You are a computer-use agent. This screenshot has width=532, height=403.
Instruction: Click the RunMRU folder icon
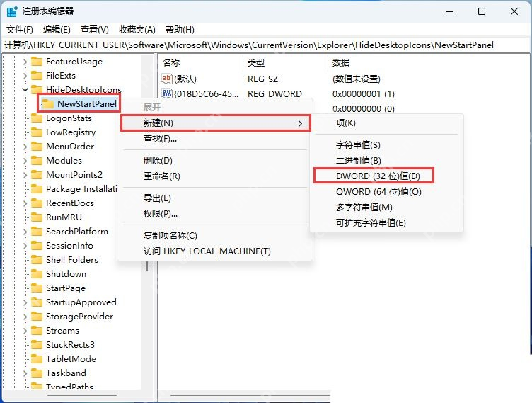tap(37, 217)
